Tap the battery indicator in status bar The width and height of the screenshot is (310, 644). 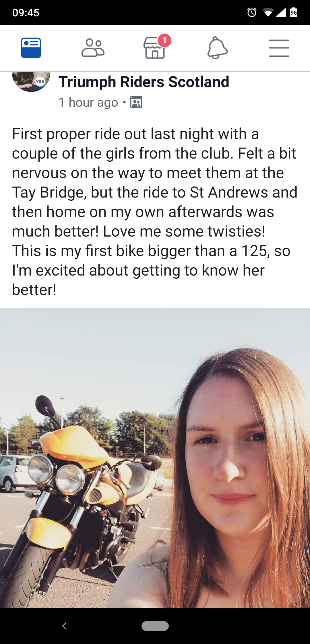(x=293, y=12)
